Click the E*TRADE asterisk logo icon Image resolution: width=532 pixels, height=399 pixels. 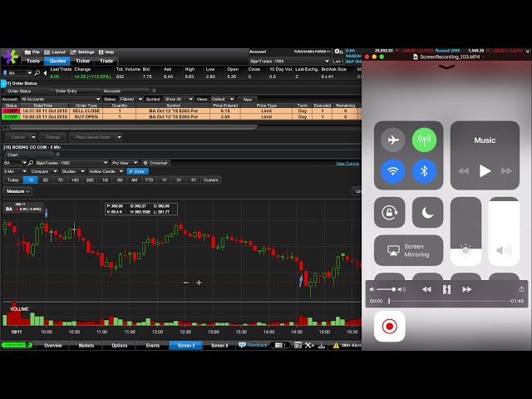[x=11, y=57]
